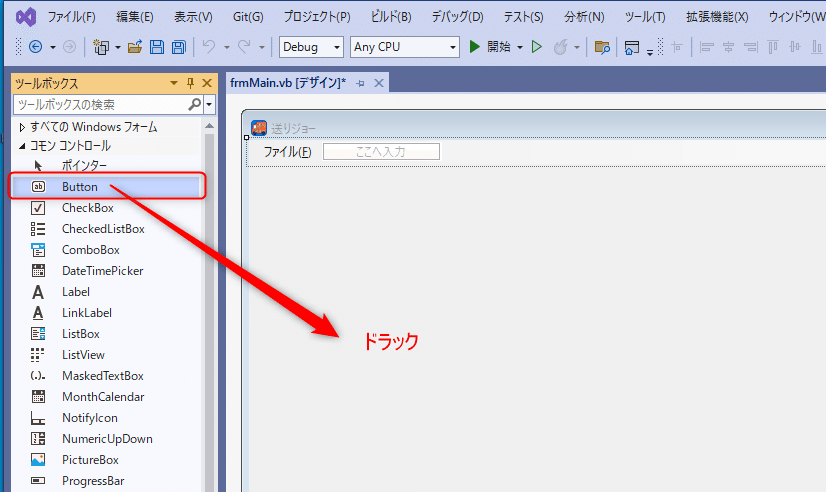Click the redo arrow icon

tap(244, 47)
